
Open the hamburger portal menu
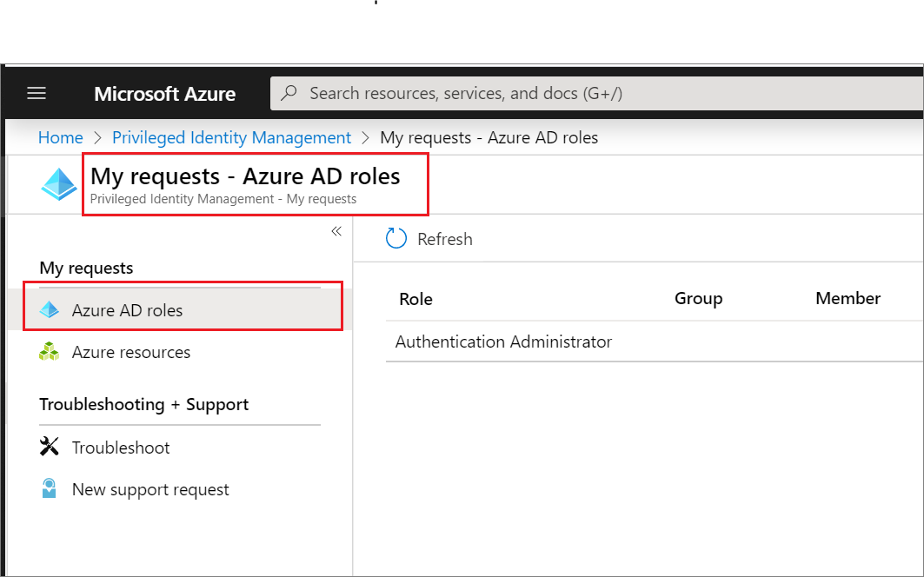pos(37,93)
